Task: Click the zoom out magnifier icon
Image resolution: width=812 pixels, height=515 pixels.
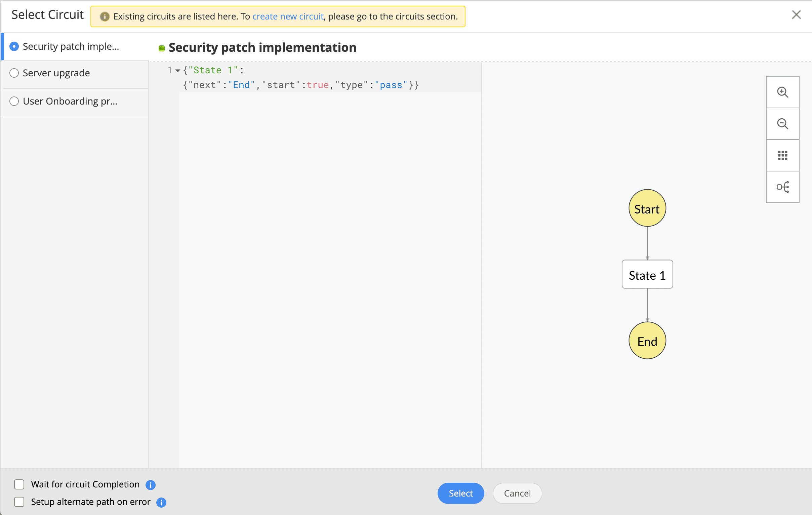Action: point(782,124)
